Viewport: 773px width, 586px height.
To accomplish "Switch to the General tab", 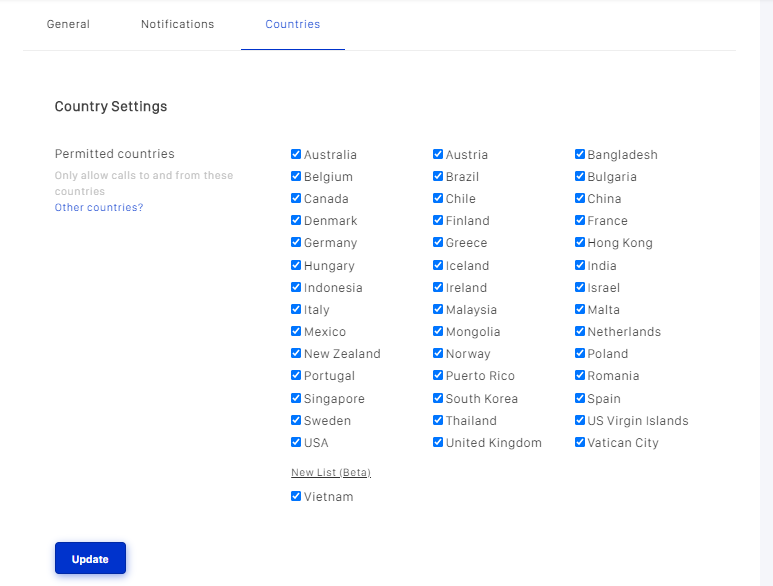I will 68,24.
